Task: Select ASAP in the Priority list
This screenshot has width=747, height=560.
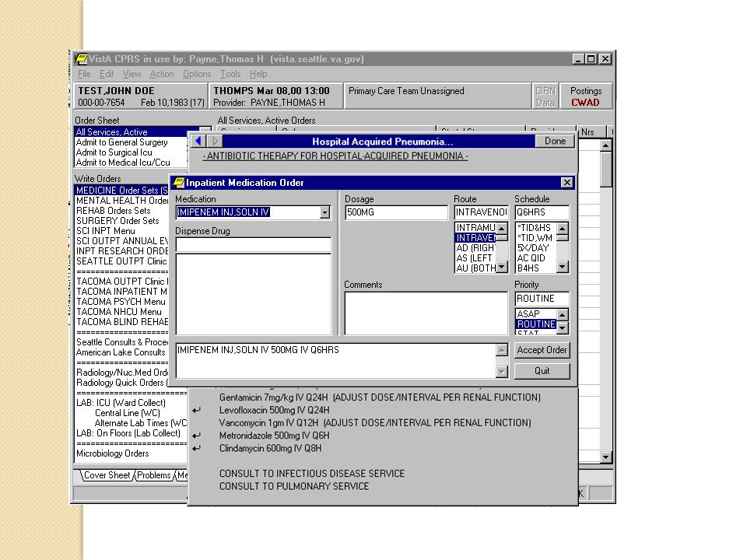Action: point(536,313)
